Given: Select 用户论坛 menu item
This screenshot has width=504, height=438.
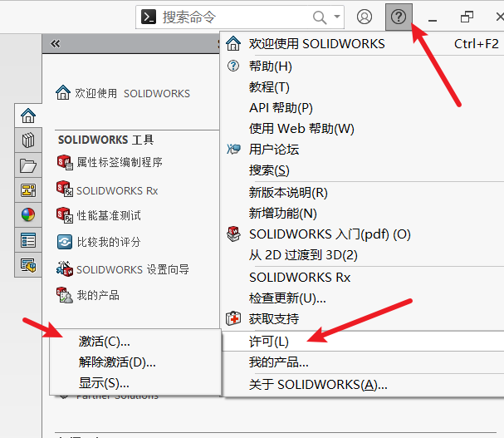Looking at the screenshot, I should (x=362, y=150).
